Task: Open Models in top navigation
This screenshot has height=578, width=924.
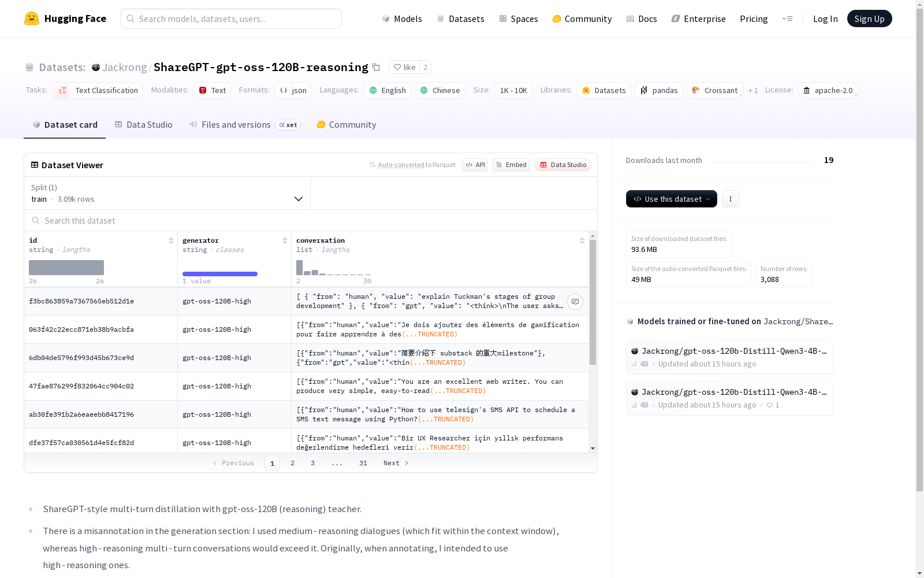Action: [402, 18]
